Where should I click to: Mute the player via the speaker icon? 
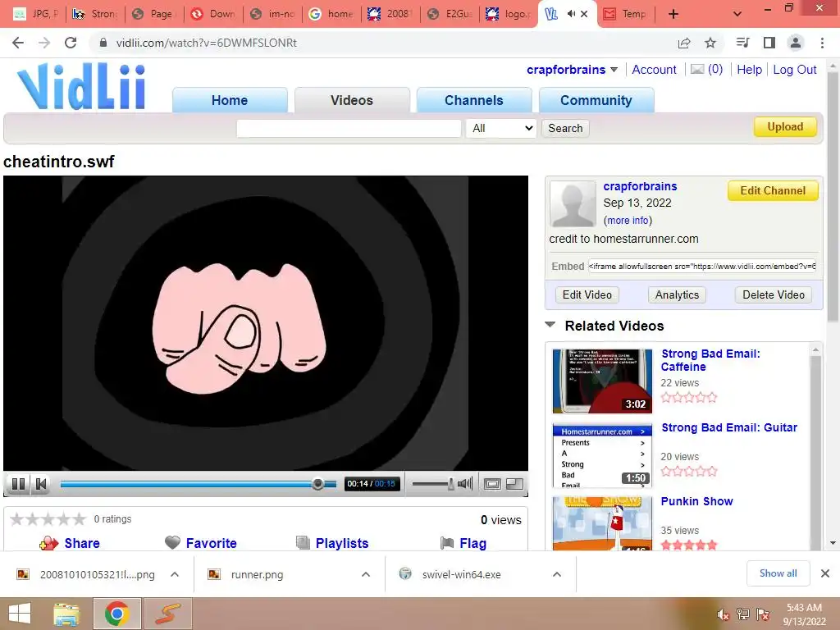[x=464, y=484]
